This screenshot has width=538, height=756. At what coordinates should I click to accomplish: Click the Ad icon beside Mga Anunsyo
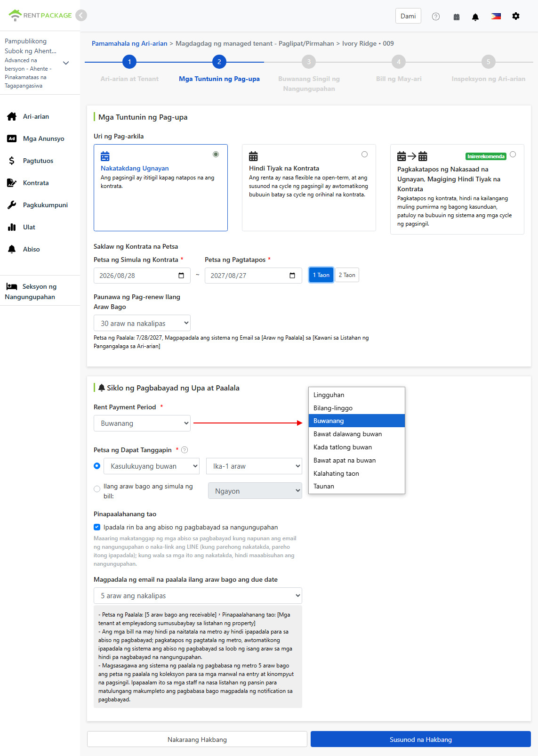(12, 138)
